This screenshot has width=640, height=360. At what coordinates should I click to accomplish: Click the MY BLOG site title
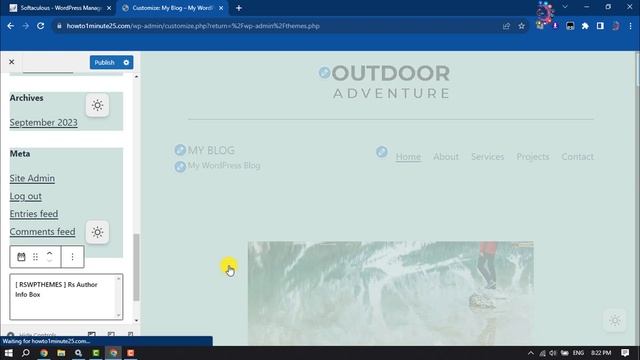pyautogui.click(x=211, y=150)
